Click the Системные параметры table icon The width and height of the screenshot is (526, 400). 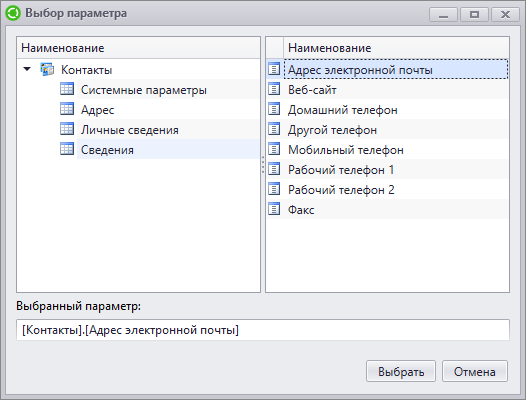point(67,89)
